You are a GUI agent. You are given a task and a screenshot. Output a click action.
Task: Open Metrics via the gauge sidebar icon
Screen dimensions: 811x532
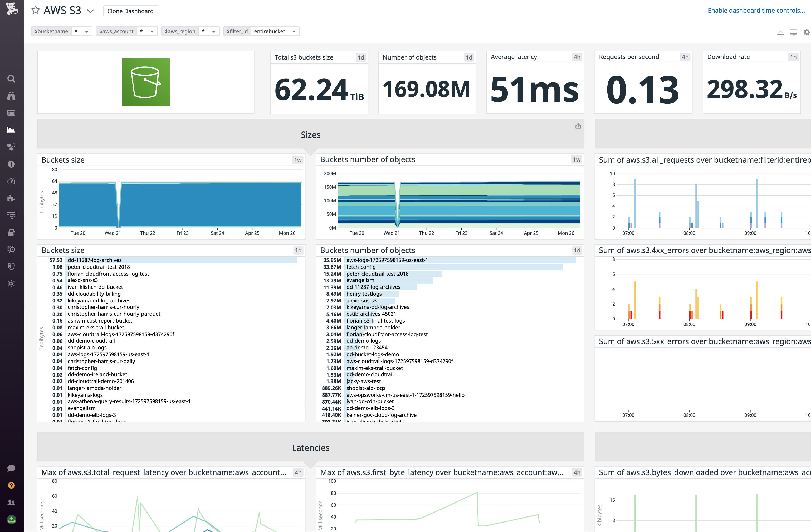click(12, 181)
